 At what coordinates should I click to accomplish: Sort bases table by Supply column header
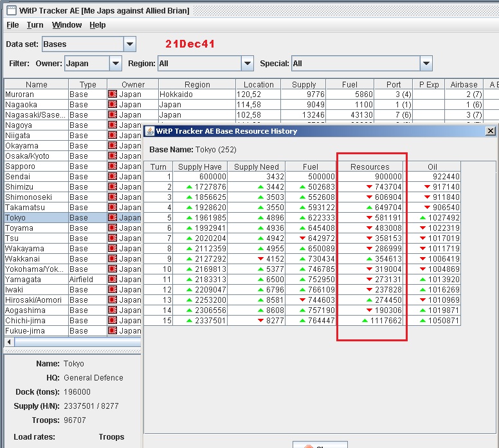(304, 84)
